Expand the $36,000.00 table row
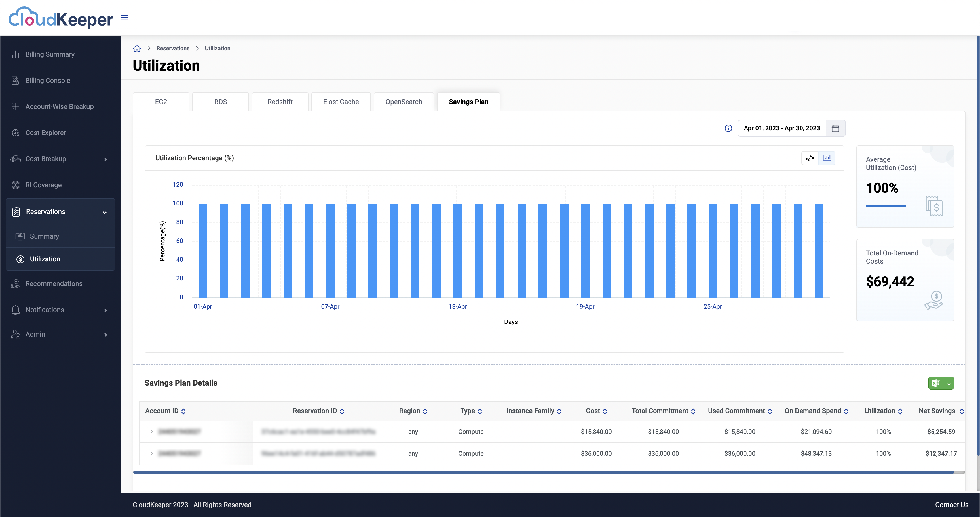Viewport: 980px width, 517px height. pos(151,453)
